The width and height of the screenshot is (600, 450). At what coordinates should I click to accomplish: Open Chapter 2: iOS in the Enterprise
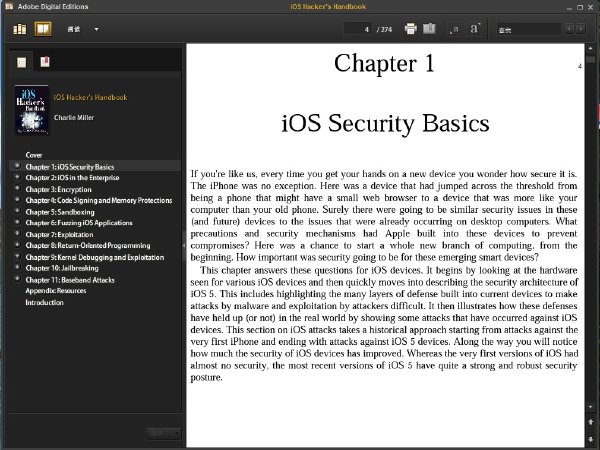tap(72, 178)
